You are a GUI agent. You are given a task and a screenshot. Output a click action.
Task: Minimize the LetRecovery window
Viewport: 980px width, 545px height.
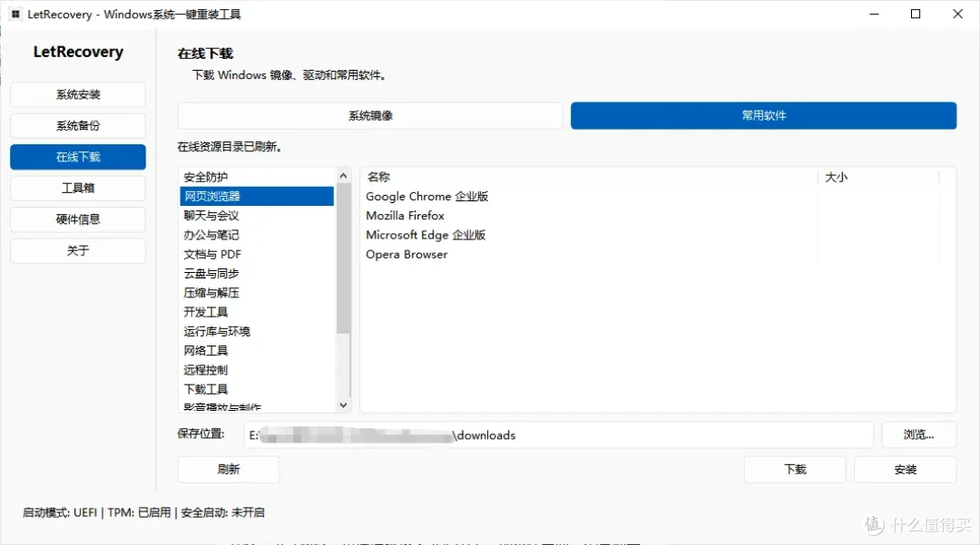coord(875,14)
